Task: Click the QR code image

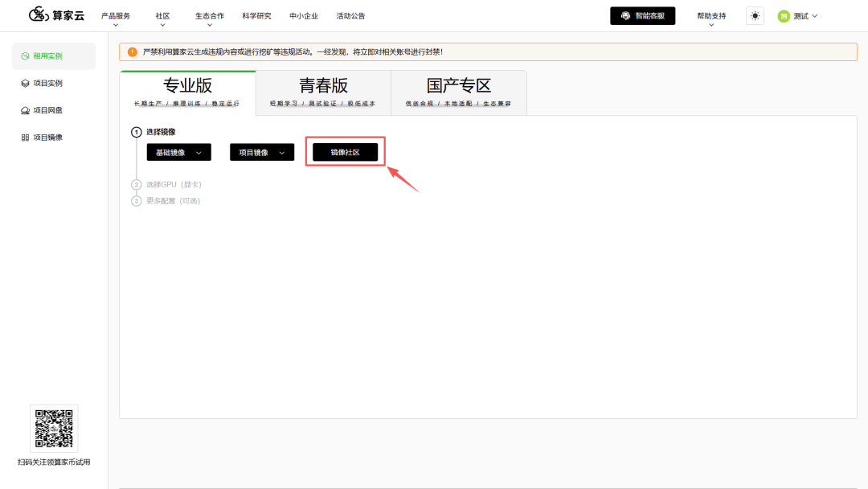Action: tap(54, 429)
